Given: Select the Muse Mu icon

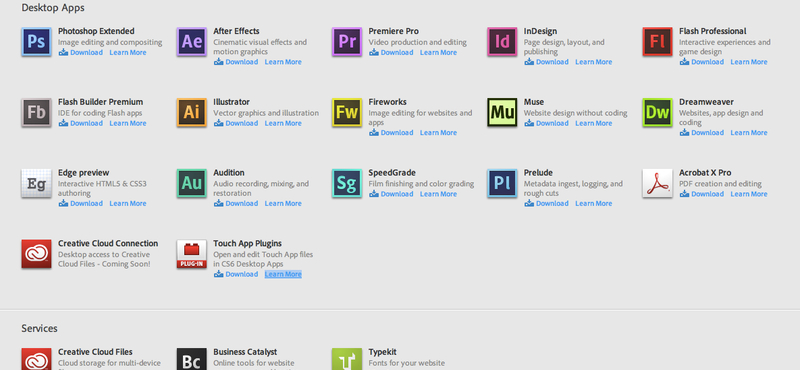Looking at the screenshot, I should pos(502,112).
